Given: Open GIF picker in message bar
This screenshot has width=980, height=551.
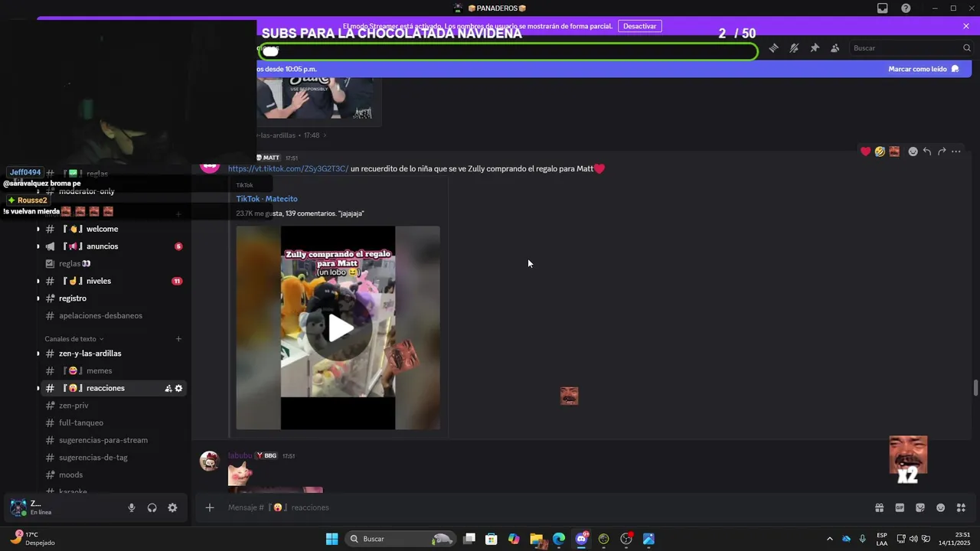Looking at the screenshot, I should (900, 507).
